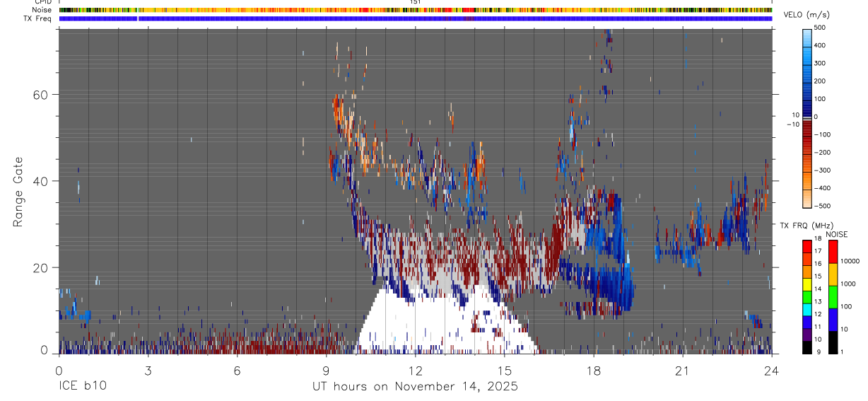Click the Range Gate tick label '40'

click(42, 181)
